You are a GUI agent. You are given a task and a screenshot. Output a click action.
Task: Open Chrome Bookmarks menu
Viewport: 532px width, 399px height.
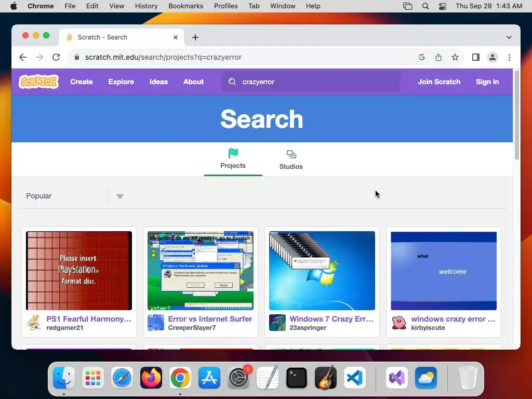coord(185,6)
